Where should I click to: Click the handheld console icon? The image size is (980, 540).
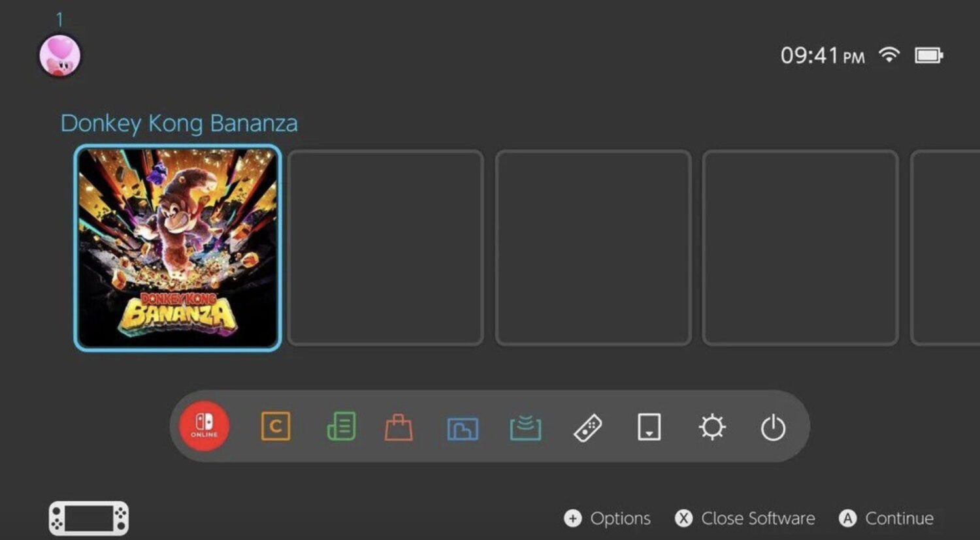point(89,518)
